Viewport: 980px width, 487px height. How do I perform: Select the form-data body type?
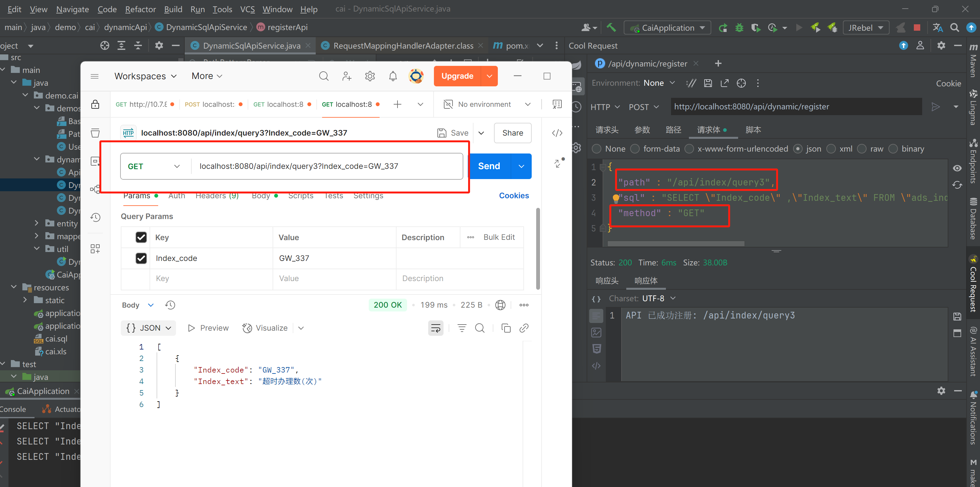click(635, 148)
